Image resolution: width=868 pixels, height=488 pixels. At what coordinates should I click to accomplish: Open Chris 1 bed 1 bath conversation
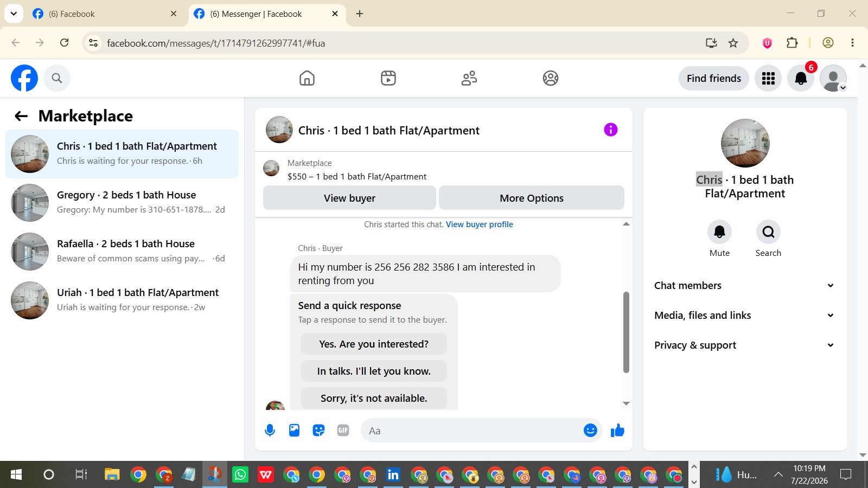[122, 154]
